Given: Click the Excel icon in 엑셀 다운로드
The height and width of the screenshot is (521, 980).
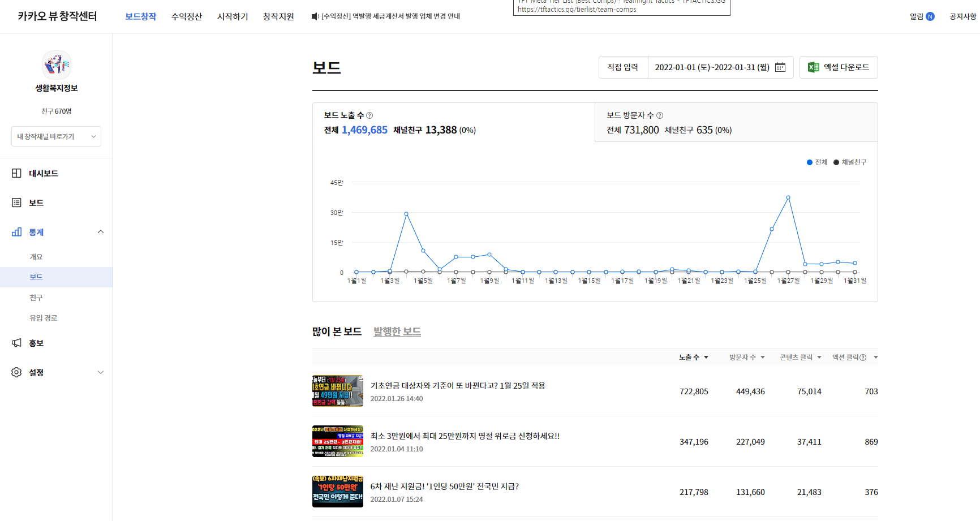Looking at the screenshot, I should (x=814, y=67).
